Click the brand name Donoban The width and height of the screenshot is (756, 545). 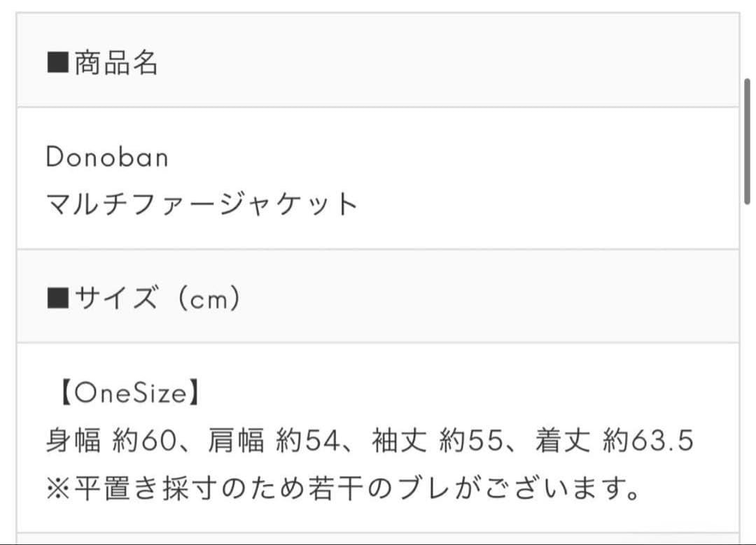[x=107, y=157]
